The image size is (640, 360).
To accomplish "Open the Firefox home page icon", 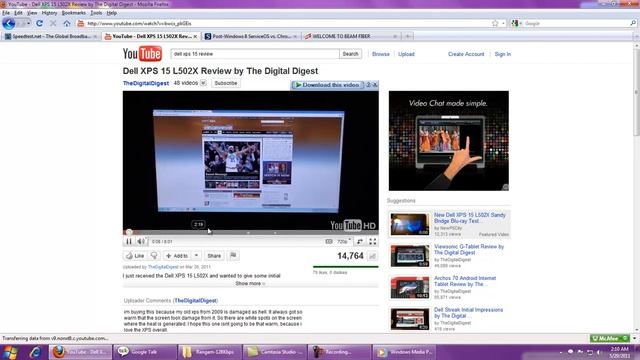I will pos(67,23).
